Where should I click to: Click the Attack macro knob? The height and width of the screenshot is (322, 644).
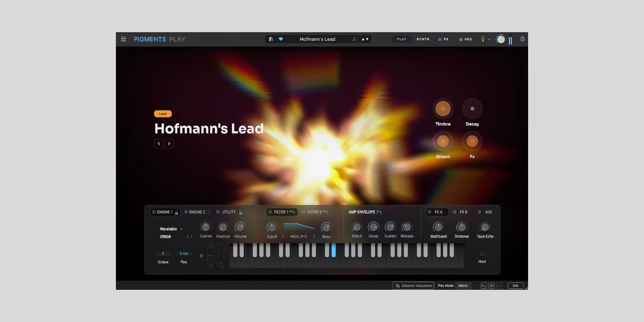pyautogui.click(x=443, y=141)
